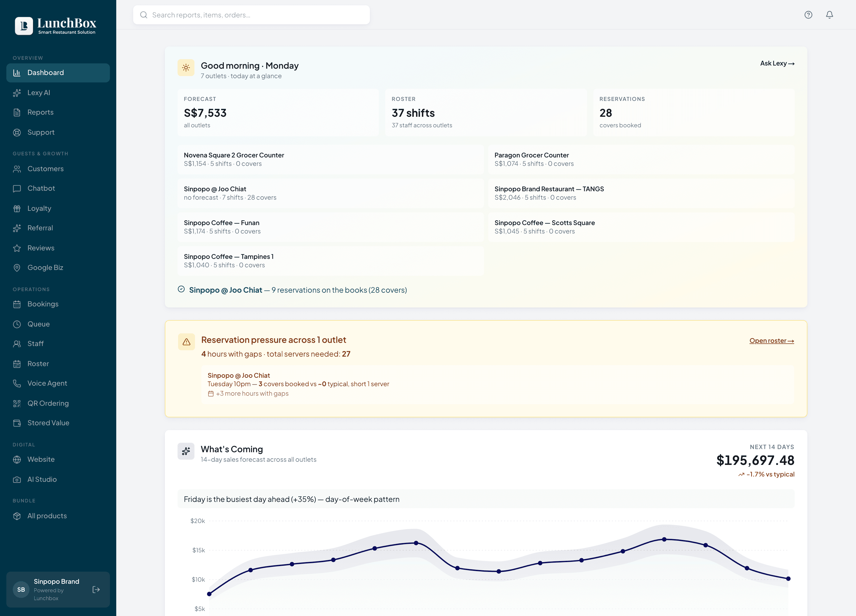Open the Dashboard menu item
This screenshot has width=856, height=616.
tap(58, 72)
